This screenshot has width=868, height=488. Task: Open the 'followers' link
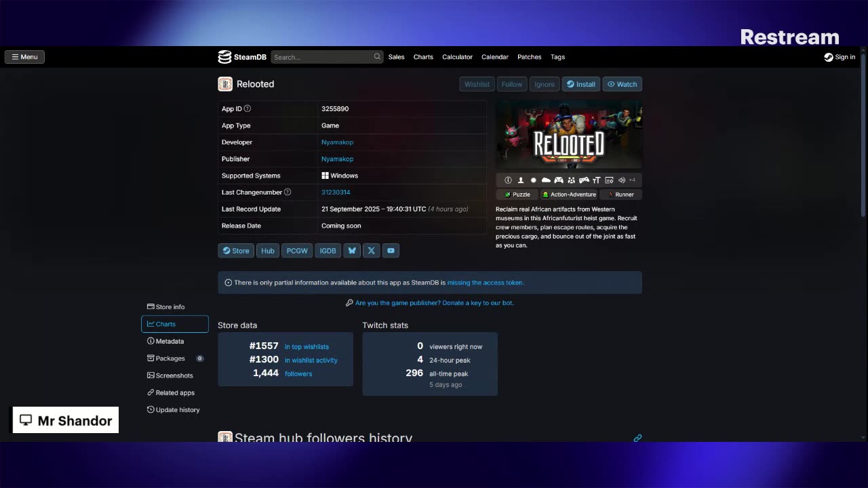298,374
